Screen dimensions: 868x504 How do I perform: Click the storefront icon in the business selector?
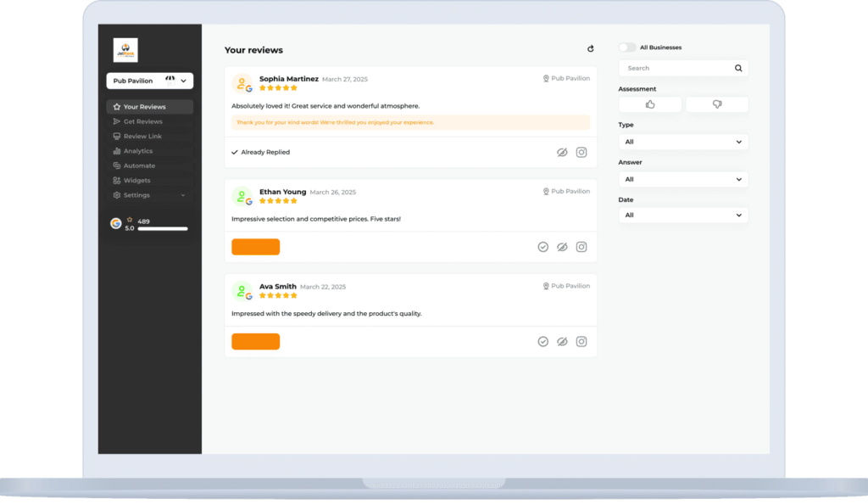click(x=170, y=81)
